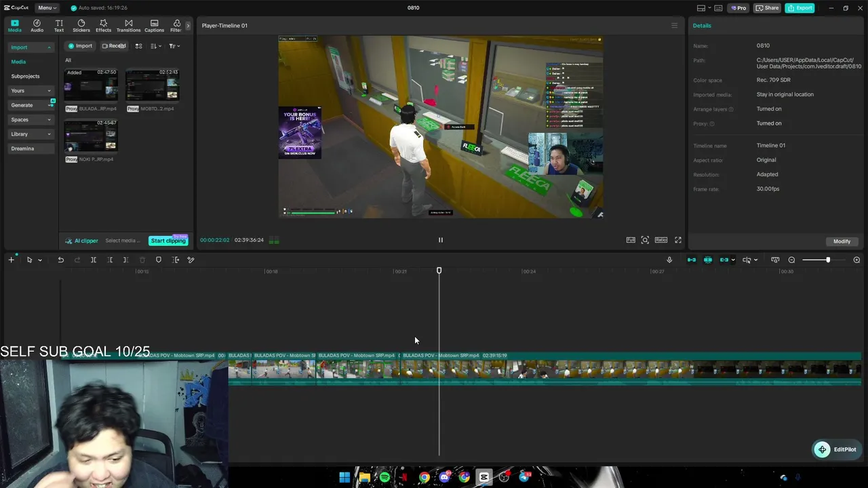Expand the Spaces sidebar section
The image size is (868, 488).
pos(31,119)
